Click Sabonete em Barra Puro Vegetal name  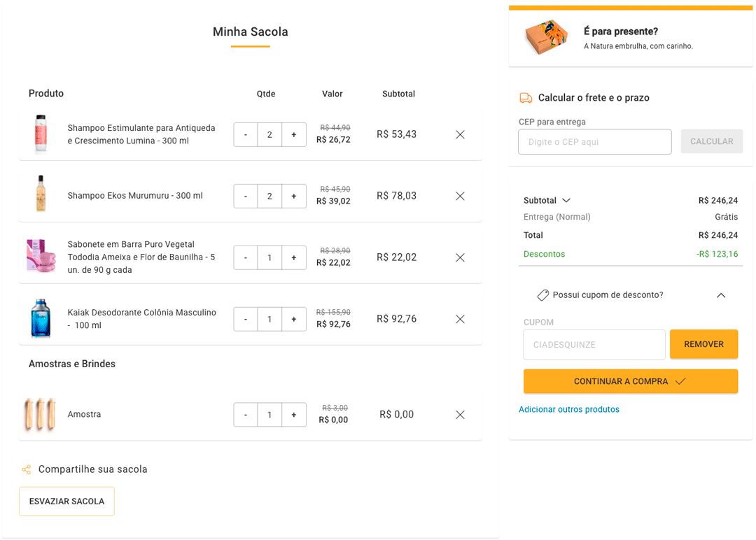pyautogui.click(x=141, y=257)
